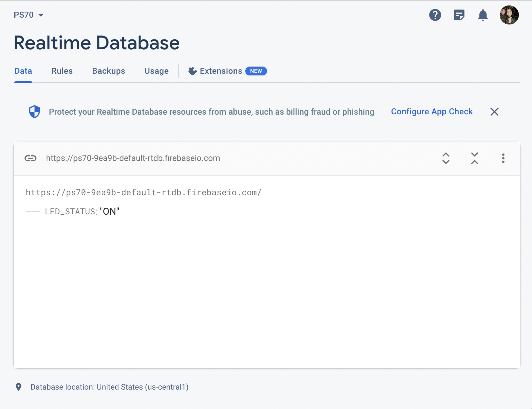Click the App Check protection message
The image size is (532, 409).
[x=211, y=112]
